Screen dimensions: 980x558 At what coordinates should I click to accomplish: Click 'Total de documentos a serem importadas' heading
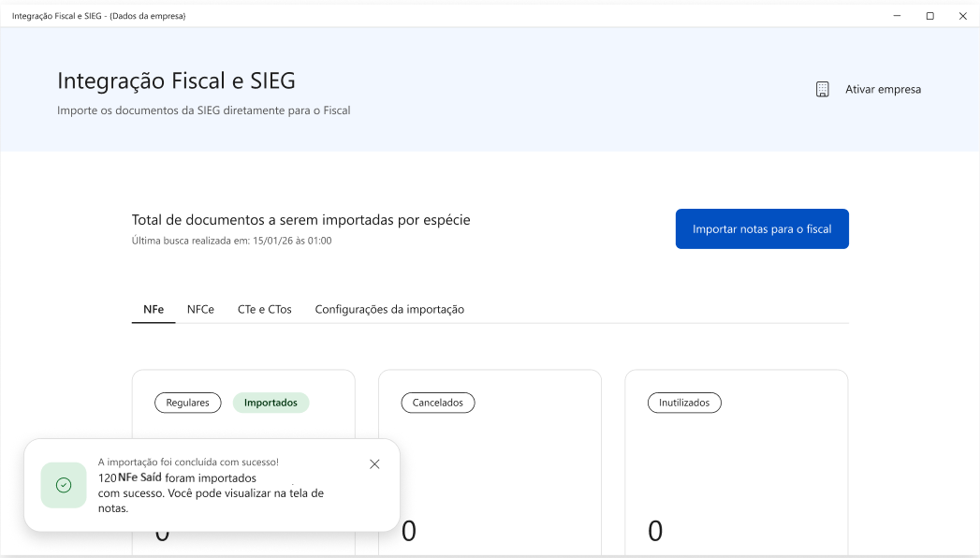[x=300, y=220]
